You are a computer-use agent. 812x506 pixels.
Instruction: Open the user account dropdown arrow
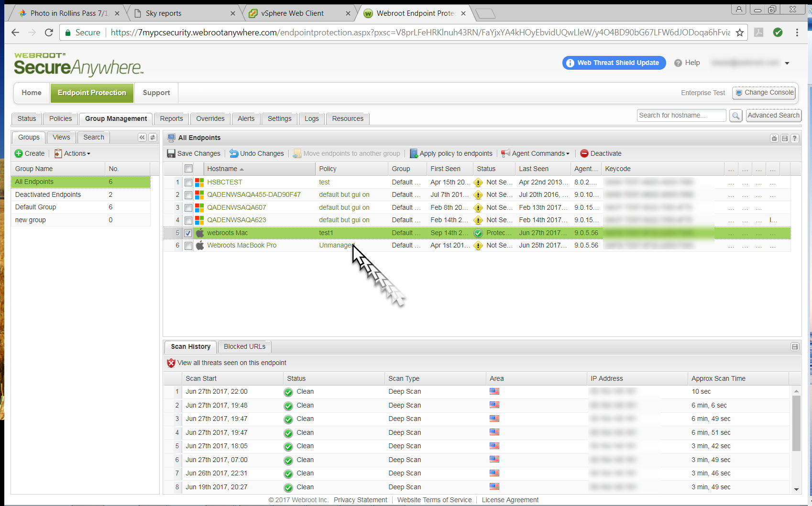tap(787, 63)
